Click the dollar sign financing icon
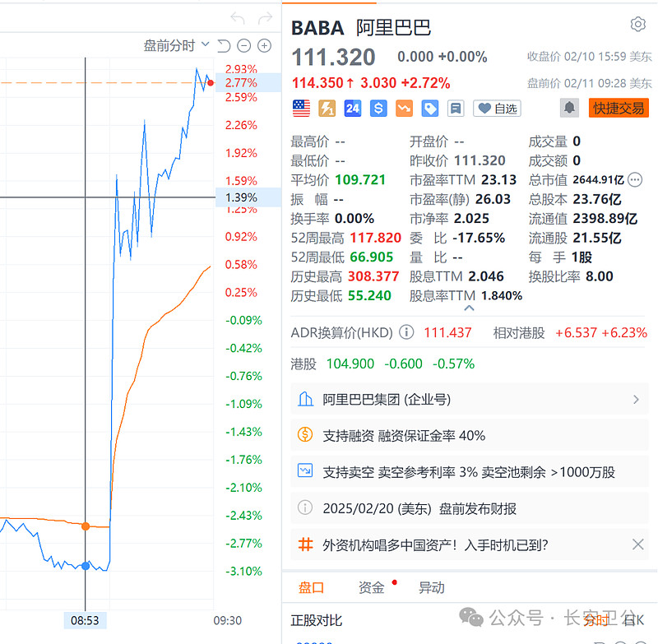The width and height of the screenshot is (658, 644). click(378, 108)
